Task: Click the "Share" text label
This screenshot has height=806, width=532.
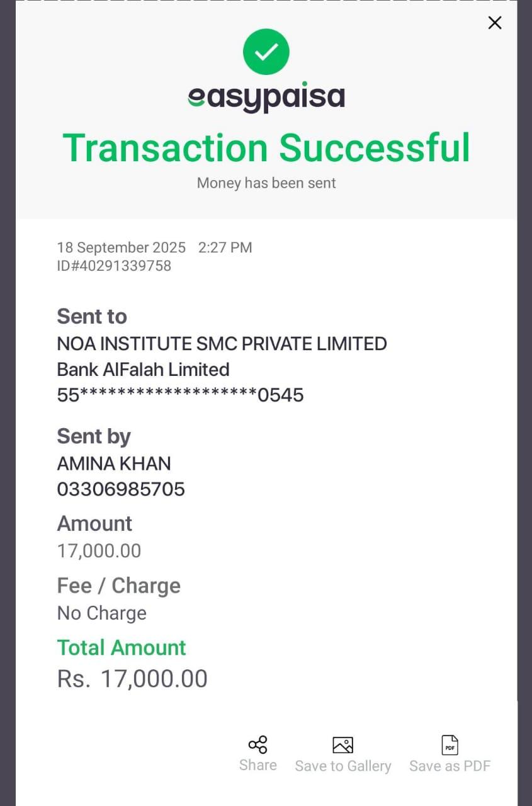Action: click(x=258, y=765)
